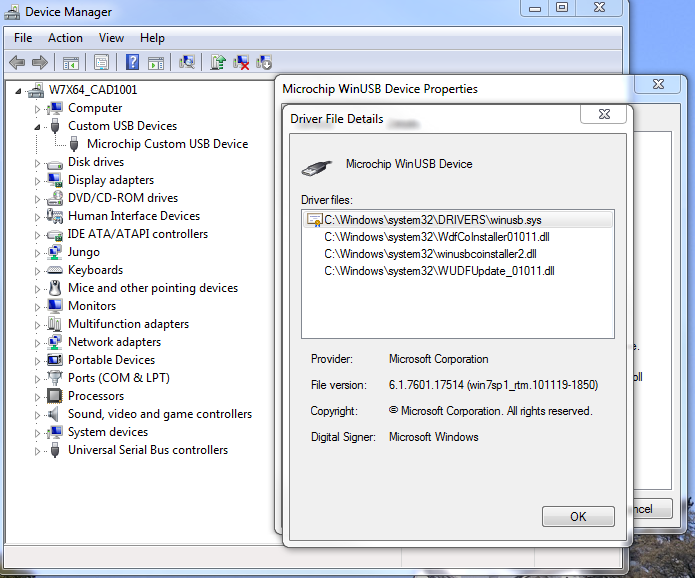Open the Help menu
695x578 pixels.
point(152,38)
